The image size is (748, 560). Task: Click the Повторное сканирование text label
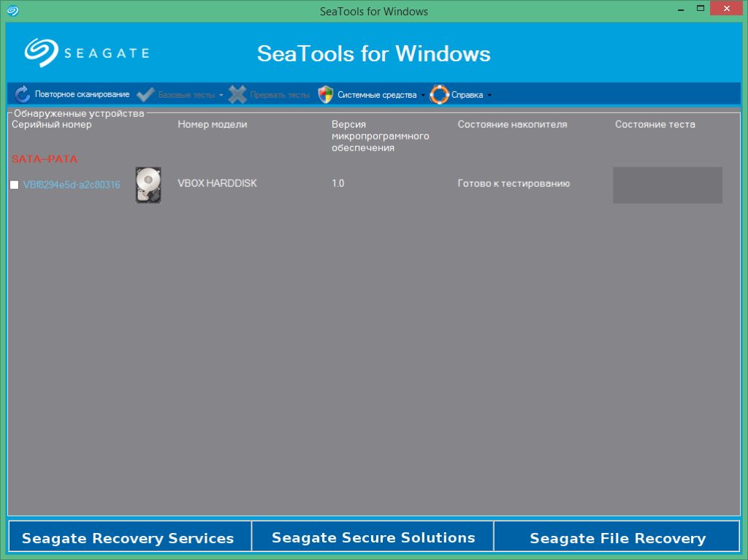pos(82,94)
